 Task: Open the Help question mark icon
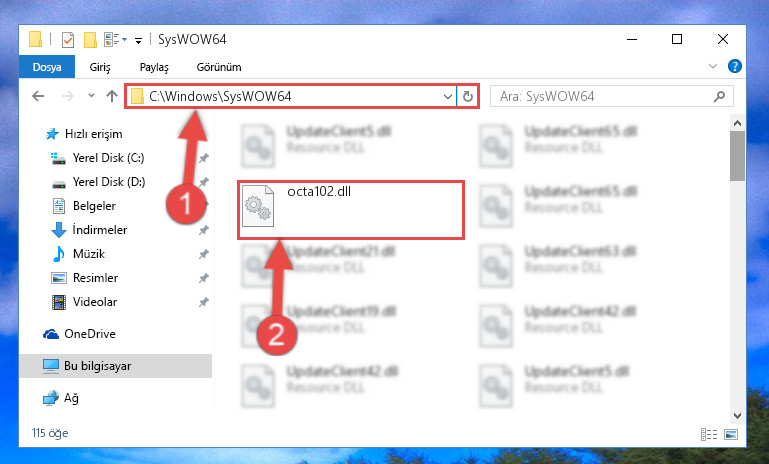click(734, 66)
